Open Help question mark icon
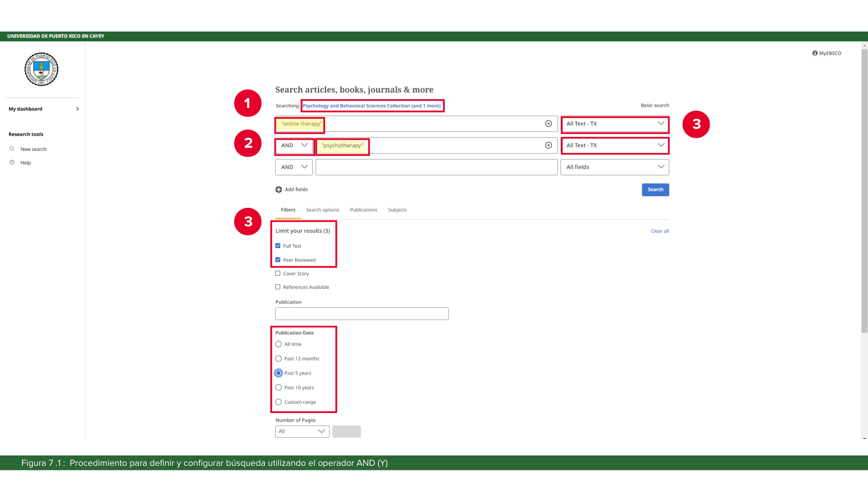Viewport: 868px width, 488px height. (x=12, y=163)
